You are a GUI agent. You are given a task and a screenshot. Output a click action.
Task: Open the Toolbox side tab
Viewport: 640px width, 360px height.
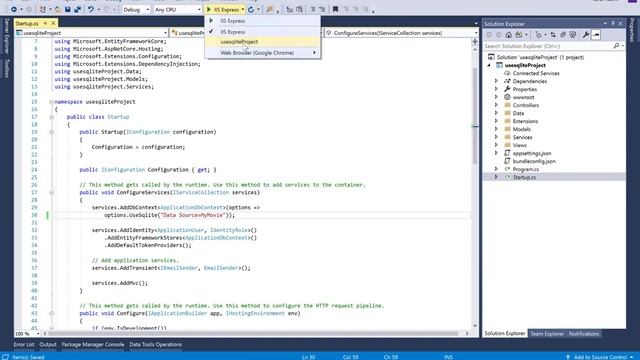coord(6,68)
